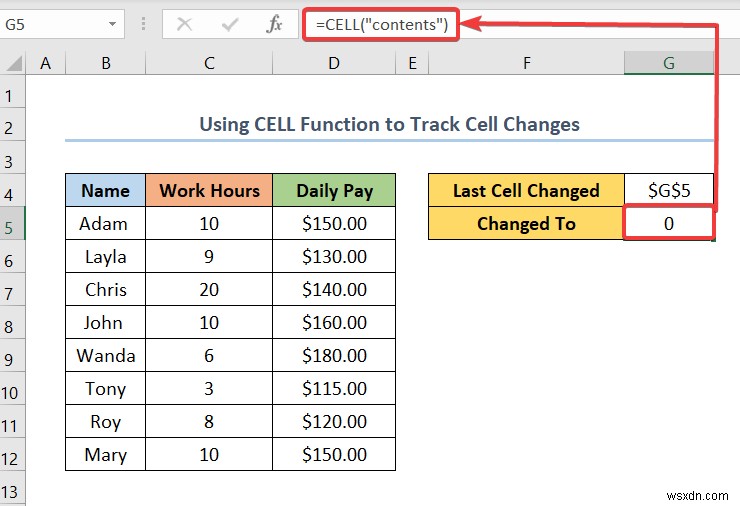Select column C header
Image resolution: width=740 pixels, height=506 pixels.
[209, 63]
